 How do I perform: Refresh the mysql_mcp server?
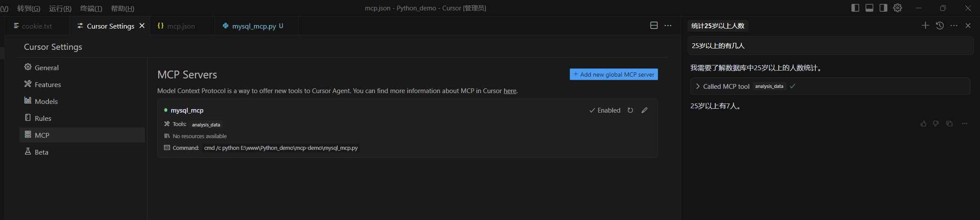point(630,110)
